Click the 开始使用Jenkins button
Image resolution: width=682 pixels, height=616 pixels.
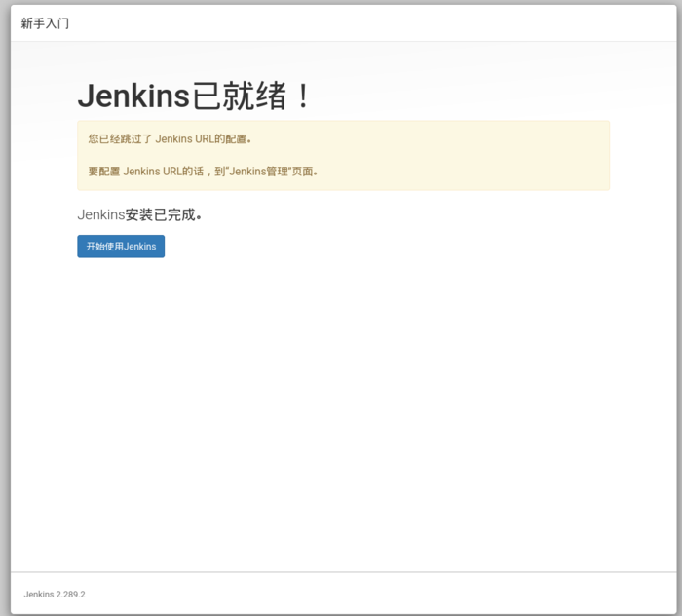121,247
